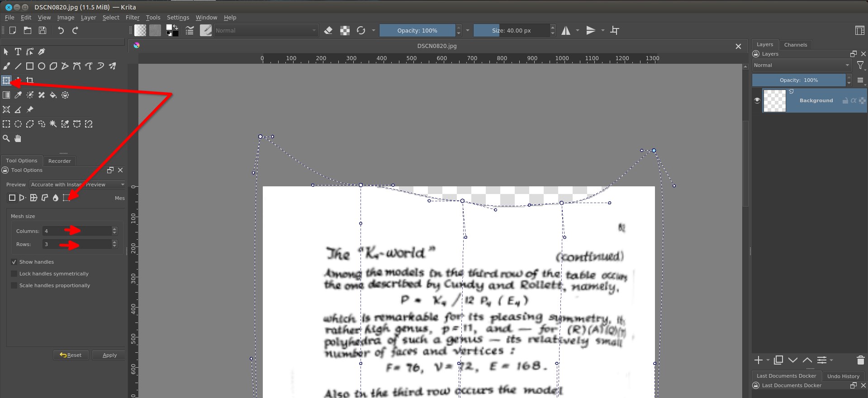The width and height of the screenshot is (868, 398).
Task: Expand the horizontal mirror options arrow
Action: pos(578,30)
